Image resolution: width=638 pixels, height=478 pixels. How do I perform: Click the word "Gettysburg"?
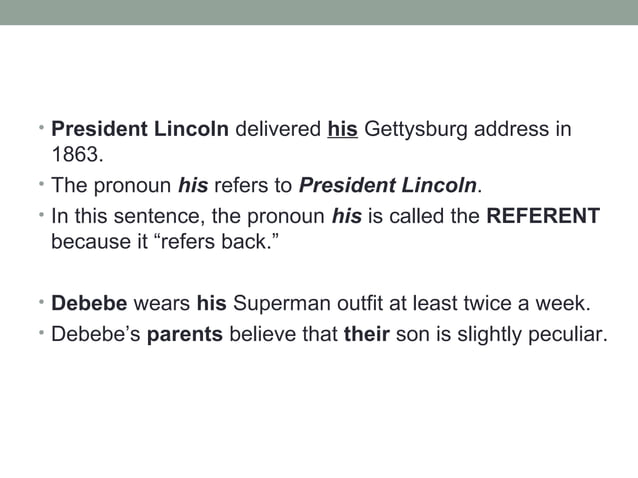pyautogui.click(x=410, y=131)
